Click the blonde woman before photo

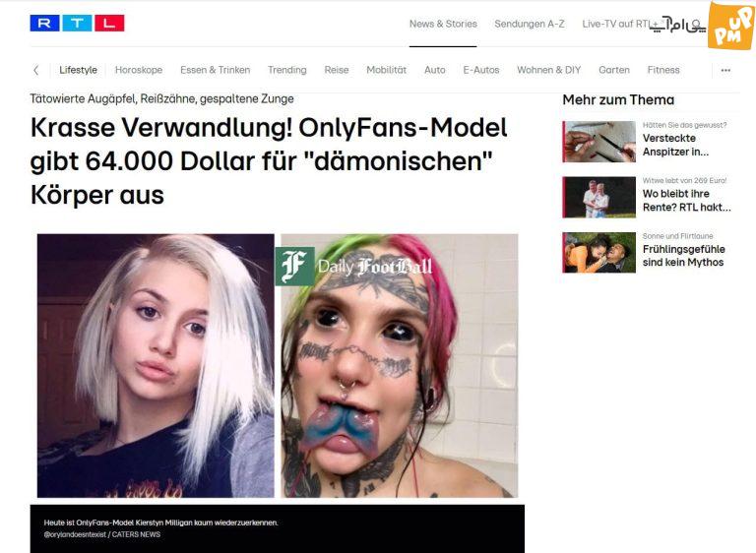coord(156,365)
